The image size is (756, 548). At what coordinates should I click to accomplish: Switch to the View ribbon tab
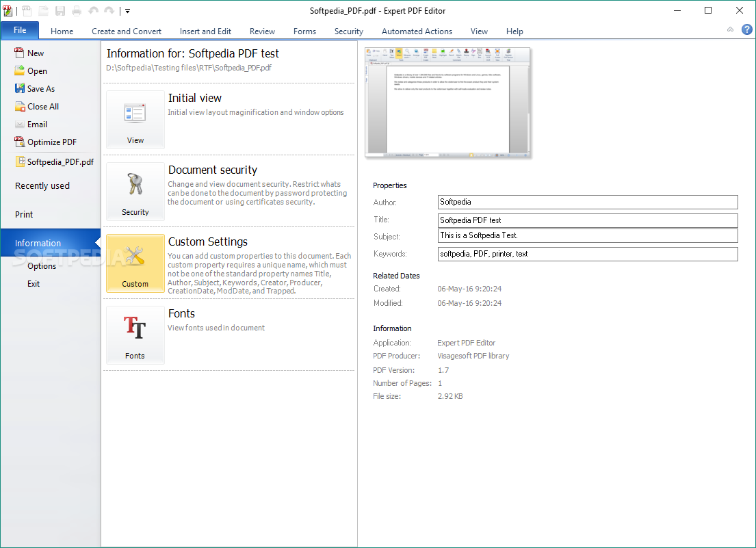[x=479, y=31]
